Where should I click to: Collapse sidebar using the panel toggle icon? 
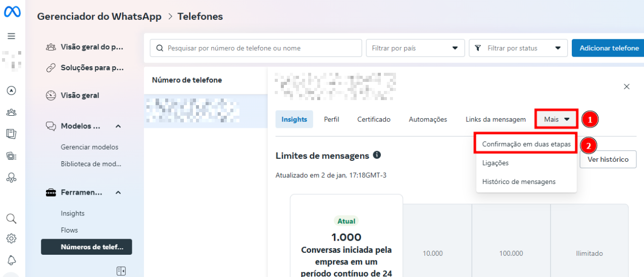[121, 271]
